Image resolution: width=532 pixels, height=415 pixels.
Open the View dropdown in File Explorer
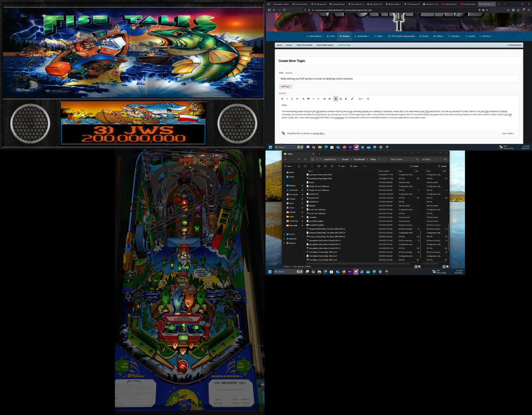[355, 166]
